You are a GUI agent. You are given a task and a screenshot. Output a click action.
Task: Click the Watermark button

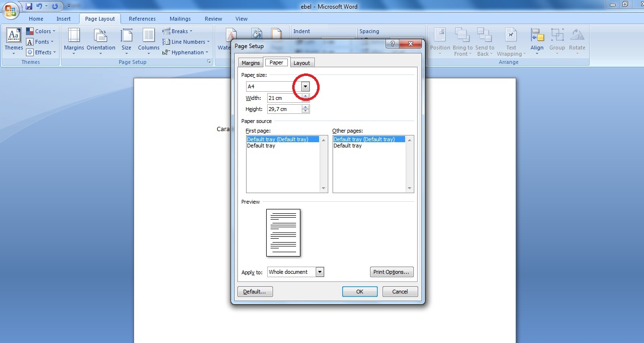coord(224,41)
